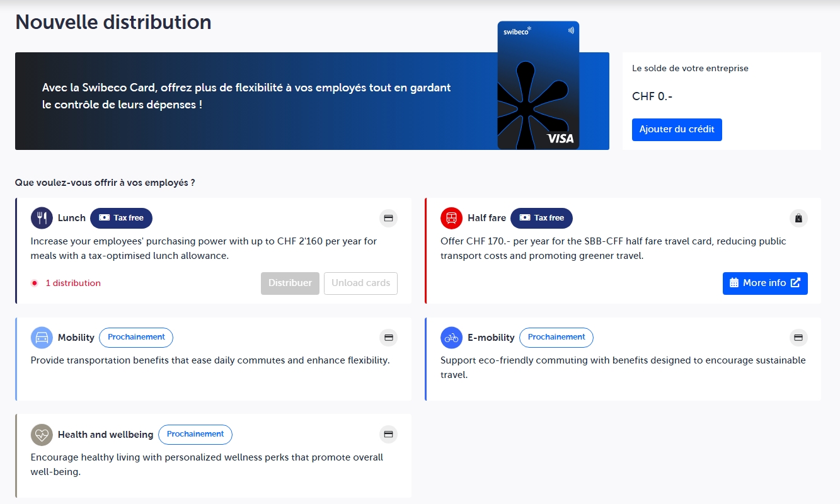Click the shopping bag icon in Half fare tile

click(798, 218)
